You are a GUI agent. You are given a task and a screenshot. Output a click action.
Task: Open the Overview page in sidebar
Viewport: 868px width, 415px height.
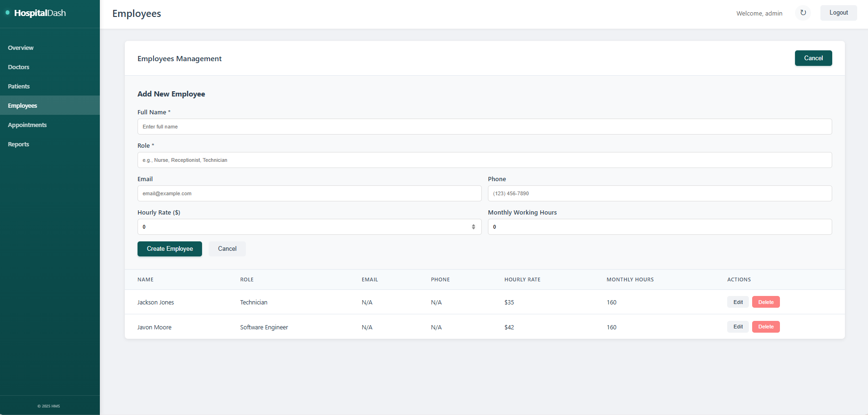(21, 48)
